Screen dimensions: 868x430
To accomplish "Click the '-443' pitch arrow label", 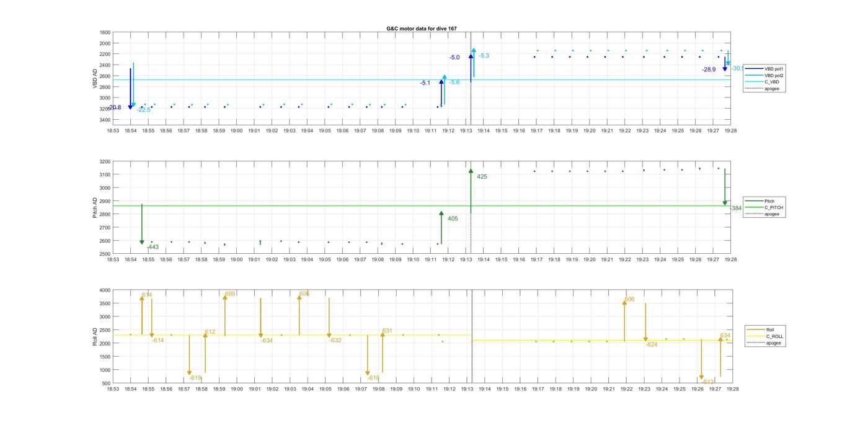I will click(x=153, y=247).
